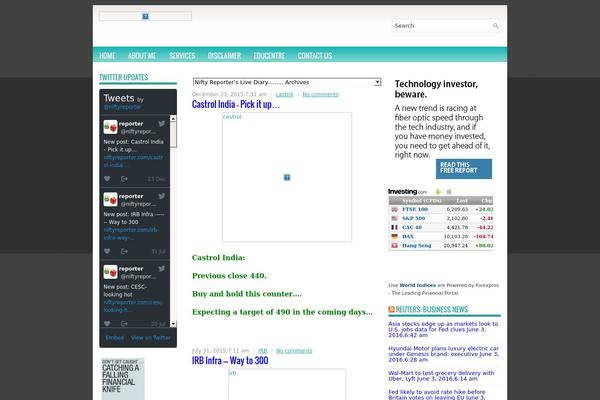Viewport: 600px width, 400px height.
Task: Share the CESC looking hot tweet
Action: click(x=124, y=323)
